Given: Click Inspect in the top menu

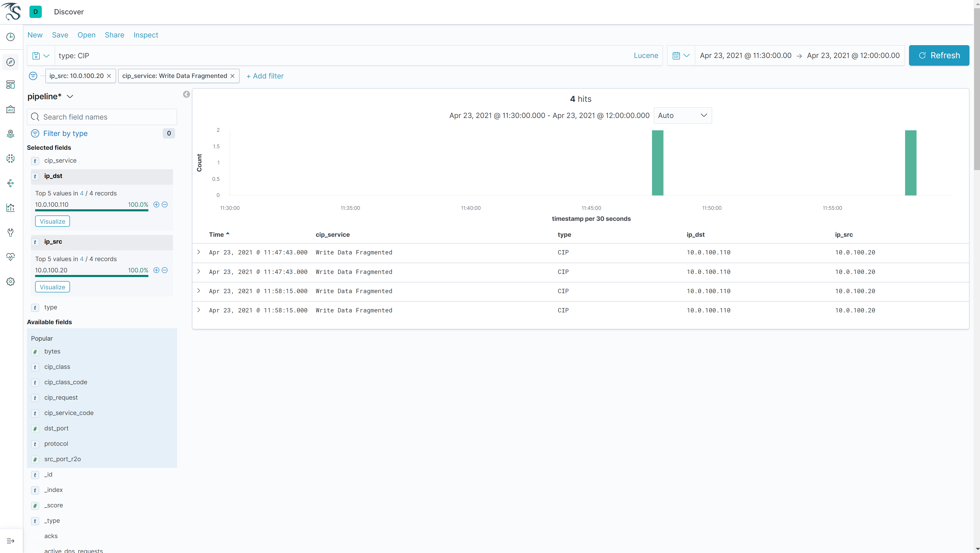Looking at the screenshot, I should coord(146,35).
